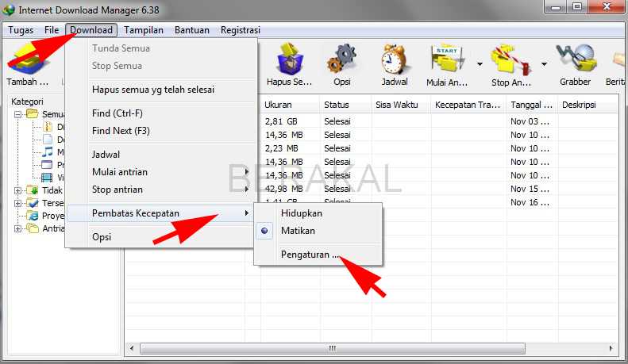Open dropdown arrow next to Stop Antrian
The height and width of the screenshot is (364, 628).
[544, 64]
